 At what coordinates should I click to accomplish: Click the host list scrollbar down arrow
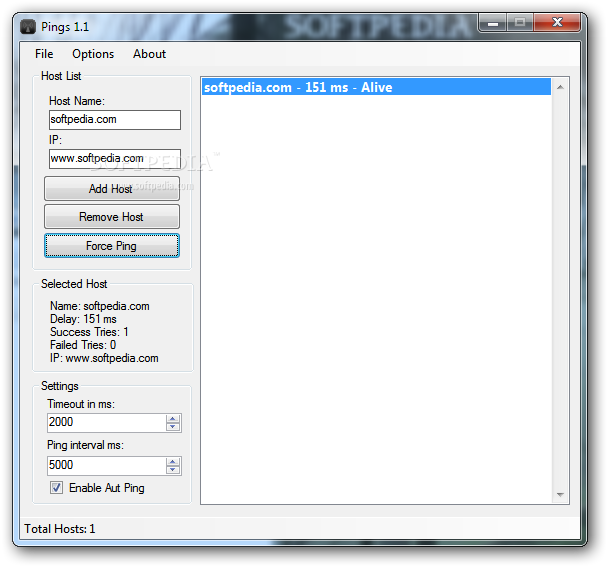560,494
